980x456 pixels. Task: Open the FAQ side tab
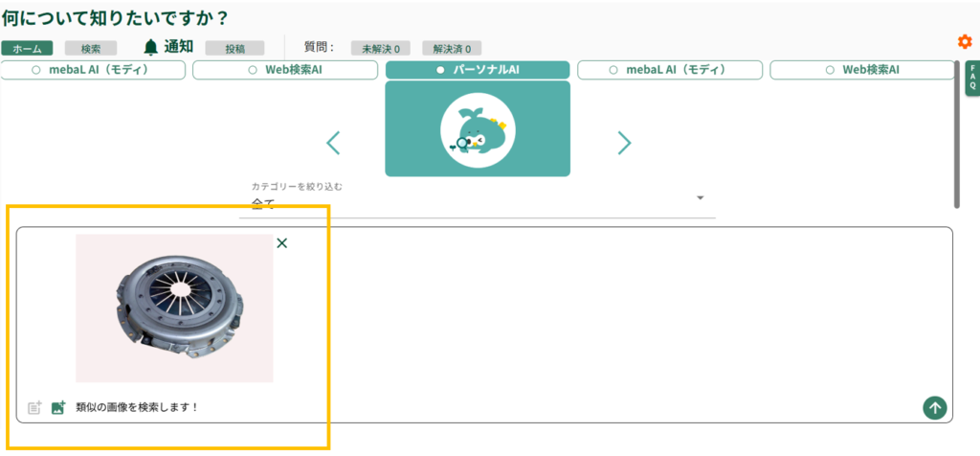tap(972, 79)
